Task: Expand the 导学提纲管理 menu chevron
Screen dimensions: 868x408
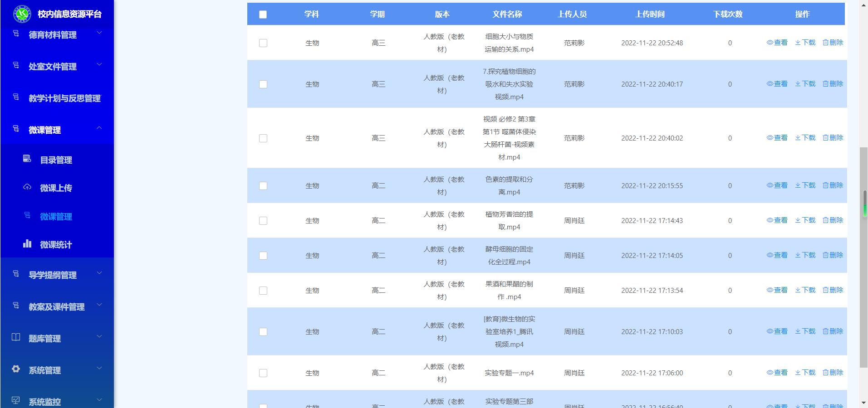Action: (x=99, y=273)
